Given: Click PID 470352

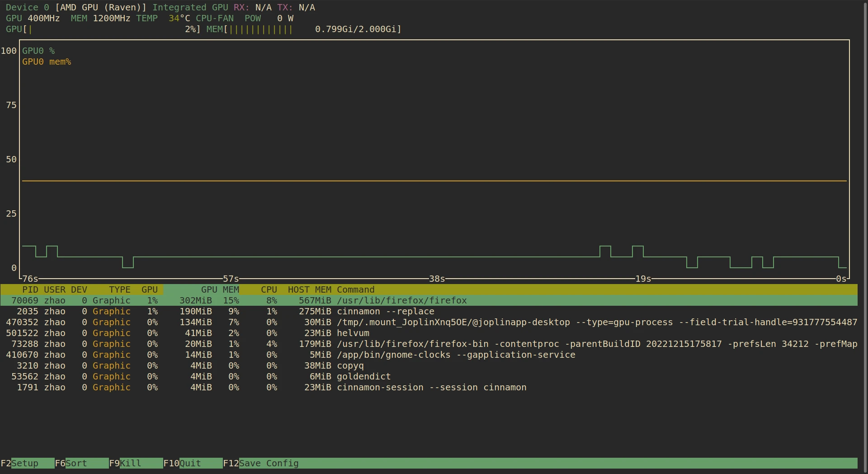Looking at the screenshot, I should coord(22,322).
